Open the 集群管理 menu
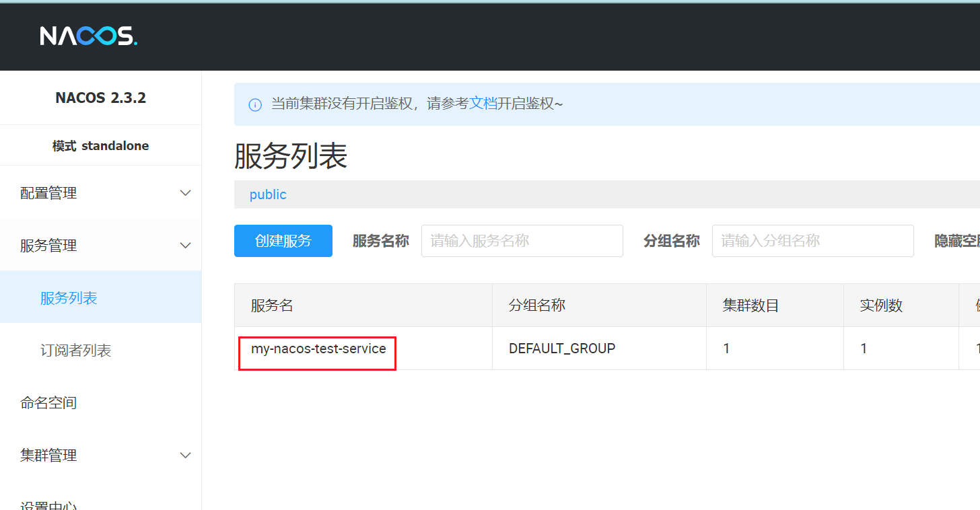 point(101,456)
